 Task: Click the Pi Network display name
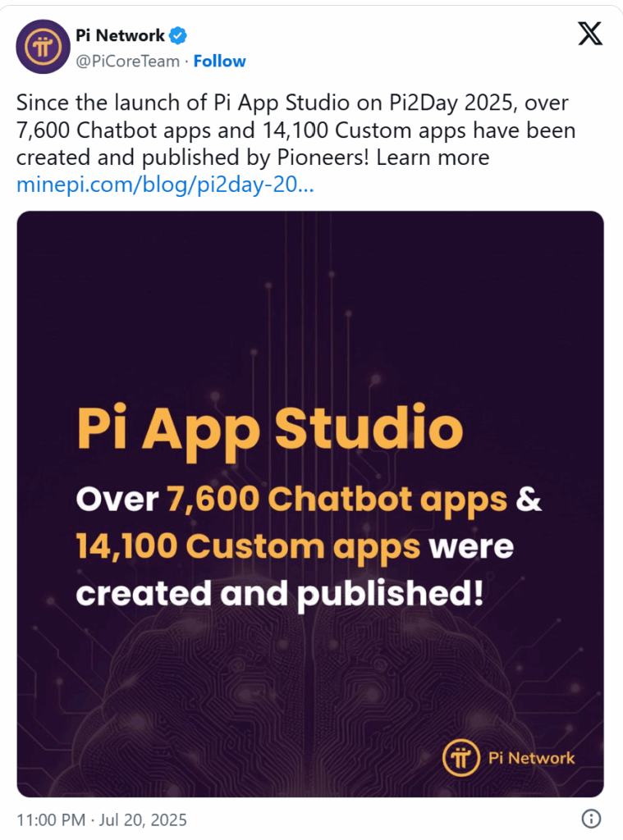(120, 35)
